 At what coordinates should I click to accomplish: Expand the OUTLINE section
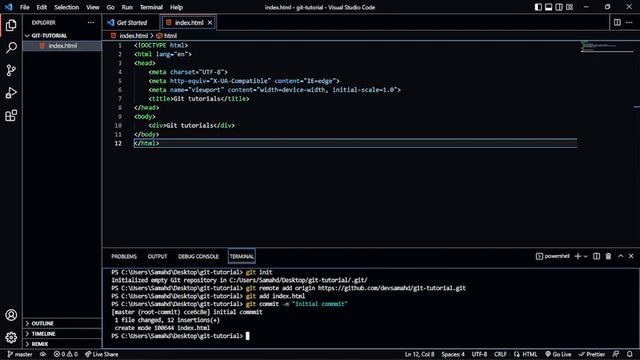tap(62, 323)
